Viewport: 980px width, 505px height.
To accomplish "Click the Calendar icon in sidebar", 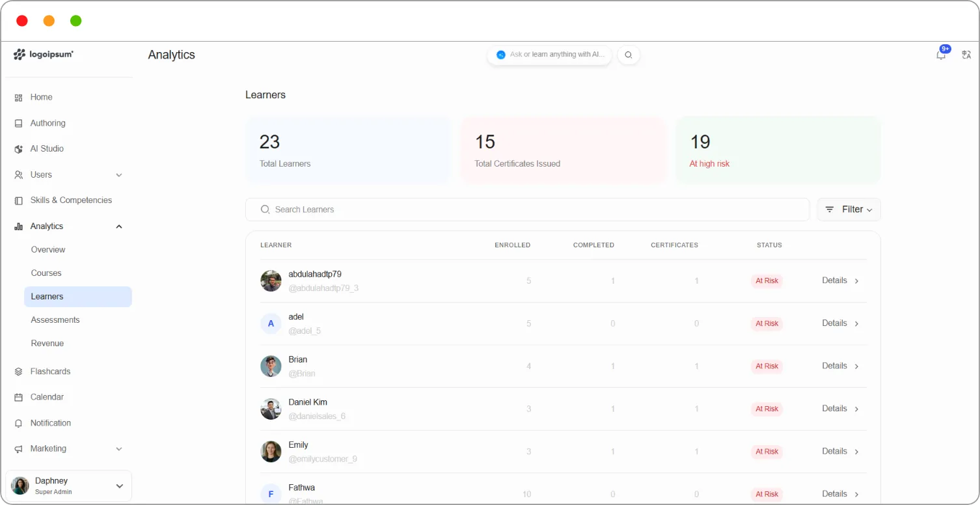I will click(x=18, y=397).
